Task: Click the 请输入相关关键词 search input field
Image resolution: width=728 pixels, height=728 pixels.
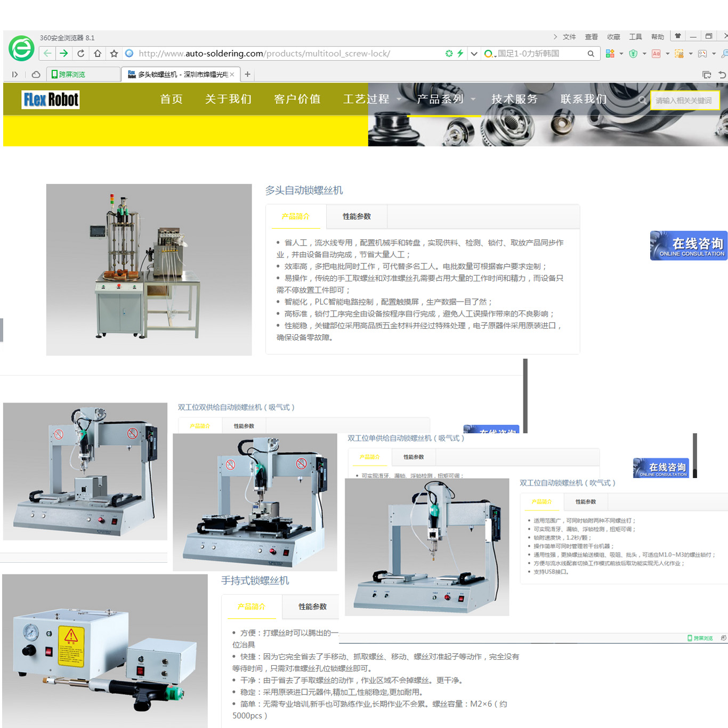Action: pyautogui.click(x=685, y=100)
